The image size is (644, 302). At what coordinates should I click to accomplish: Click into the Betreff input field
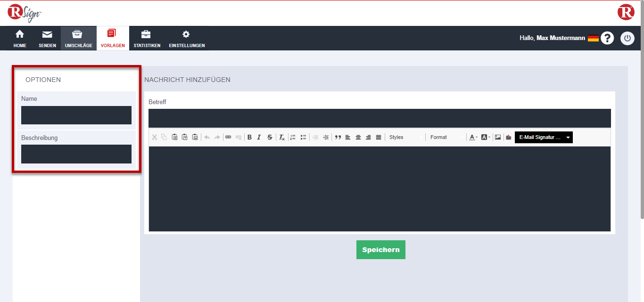tap(380, 118)
